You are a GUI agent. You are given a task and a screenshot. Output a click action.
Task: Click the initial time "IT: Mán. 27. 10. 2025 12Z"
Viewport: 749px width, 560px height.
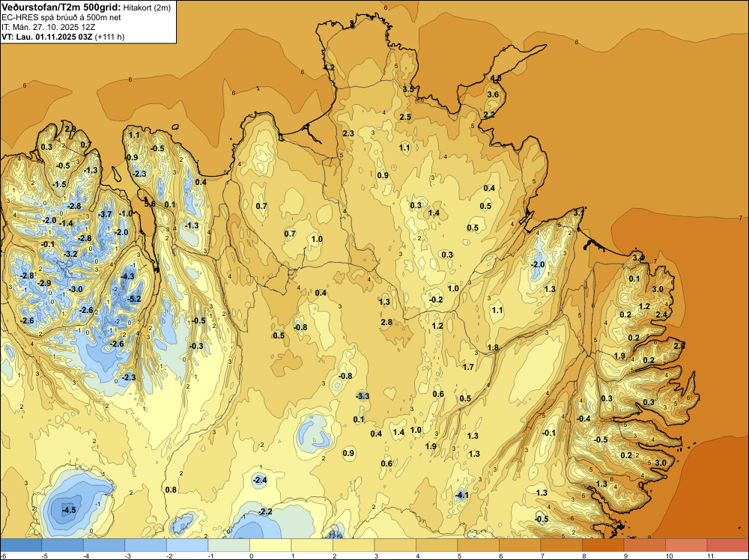[x=49, y=27]
